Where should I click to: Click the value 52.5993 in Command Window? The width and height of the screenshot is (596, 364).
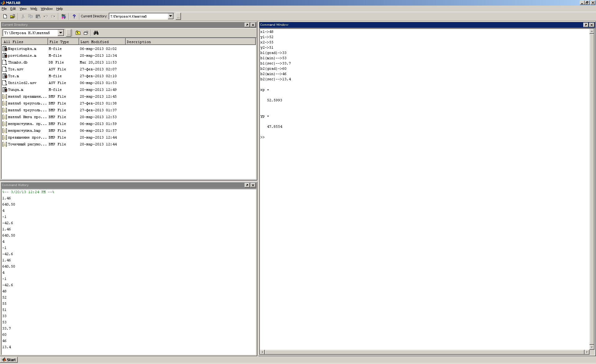coord(275,100)
